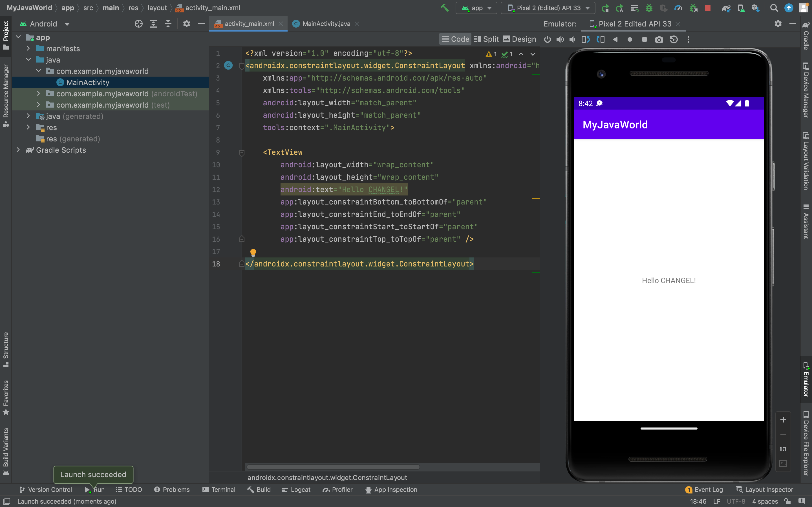Click the editor horizontal scrollbar
The image size is (812, 507).
tap(333, 467)
